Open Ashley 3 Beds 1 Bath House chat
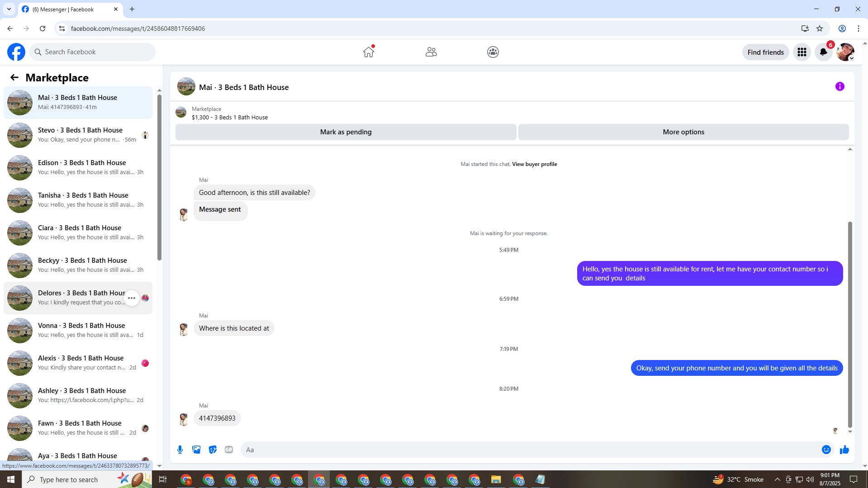 (x=78, y=395)
